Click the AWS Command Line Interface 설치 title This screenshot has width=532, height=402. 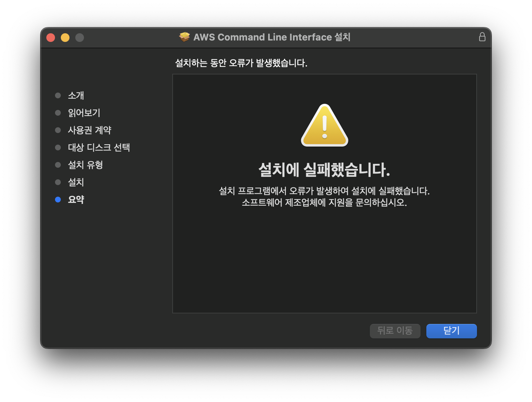[x=272, y=37]
